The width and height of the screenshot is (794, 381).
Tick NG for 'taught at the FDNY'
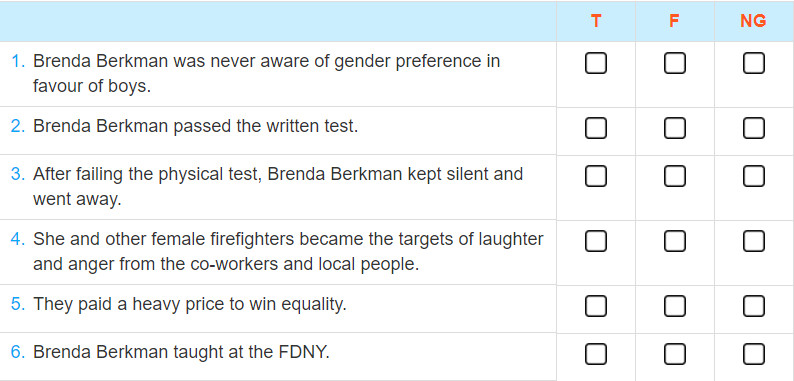click(x=753, y=354)
